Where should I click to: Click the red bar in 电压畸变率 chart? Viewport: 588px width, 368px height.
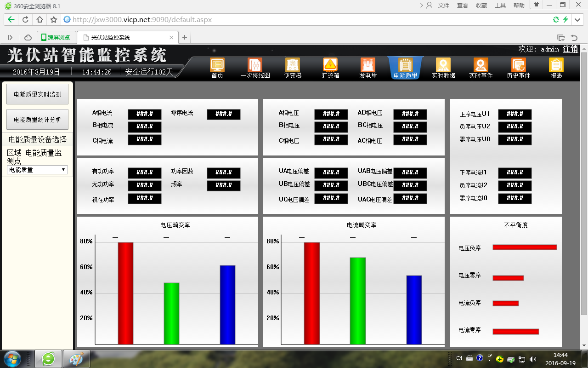click(x=125, y=293)
